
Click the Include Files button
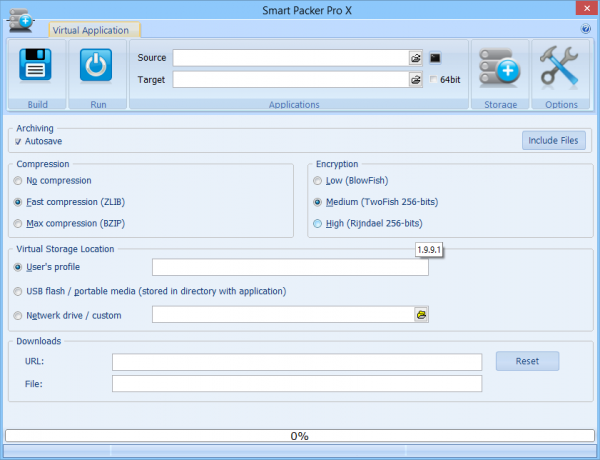pos(553,140)
